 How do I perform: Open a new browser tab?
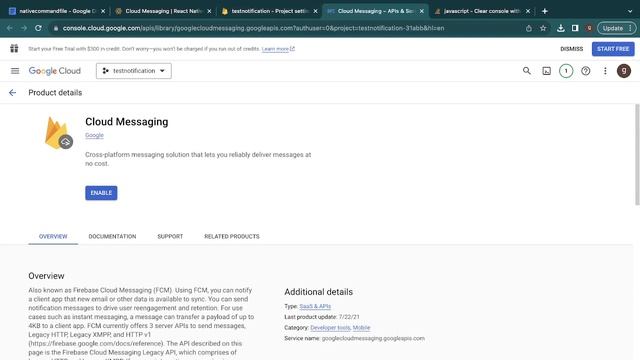pyautogui.click(x=544, y=11)
